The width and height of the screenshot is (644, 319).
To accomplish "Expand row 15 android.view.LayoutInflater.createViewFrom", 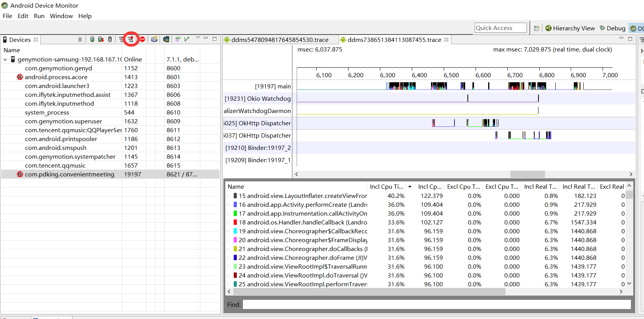I will pyautogui.click(x=228, y=196).
